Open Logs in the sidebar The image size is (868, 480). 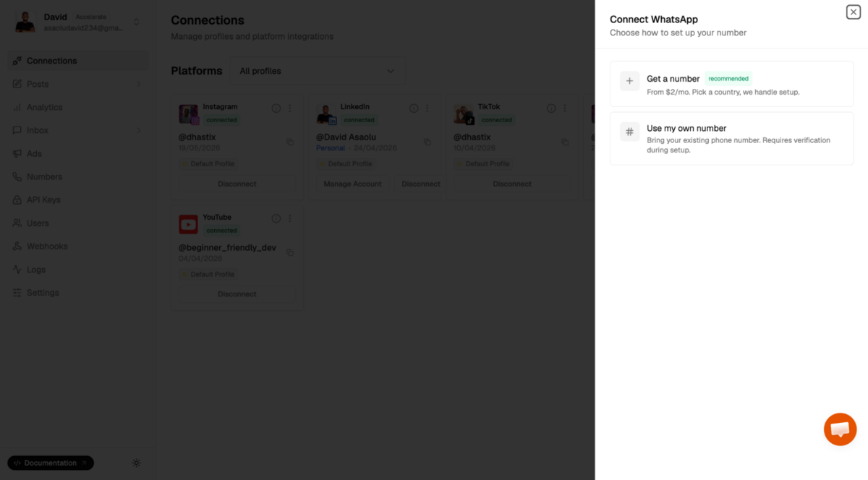tap(78, 269)
